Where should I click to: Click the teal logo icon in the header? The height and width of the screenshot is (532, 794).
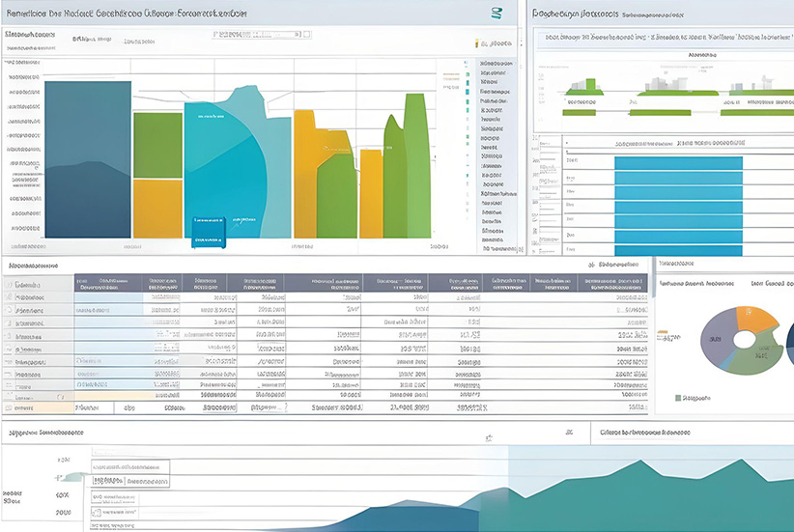(498, 12)
